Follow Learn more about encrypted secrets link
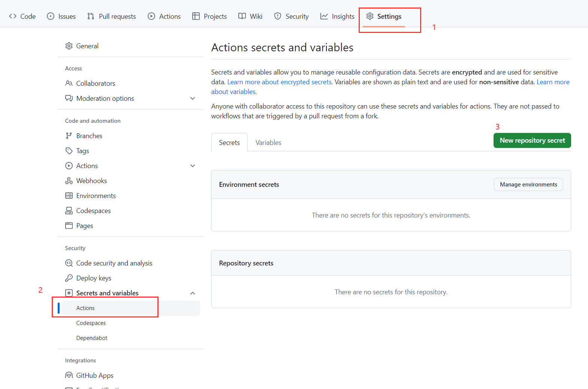The image size is (588, 389). (x=279, y=82)
